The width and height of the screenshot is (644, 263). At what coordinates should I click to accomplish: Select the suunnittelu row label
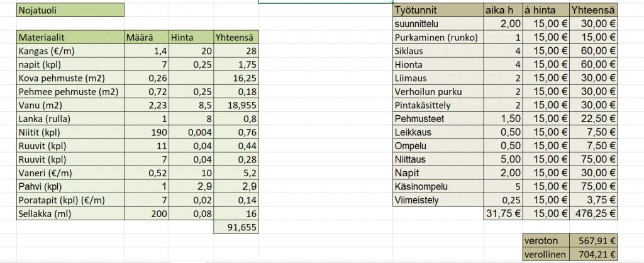pos(437,24)
